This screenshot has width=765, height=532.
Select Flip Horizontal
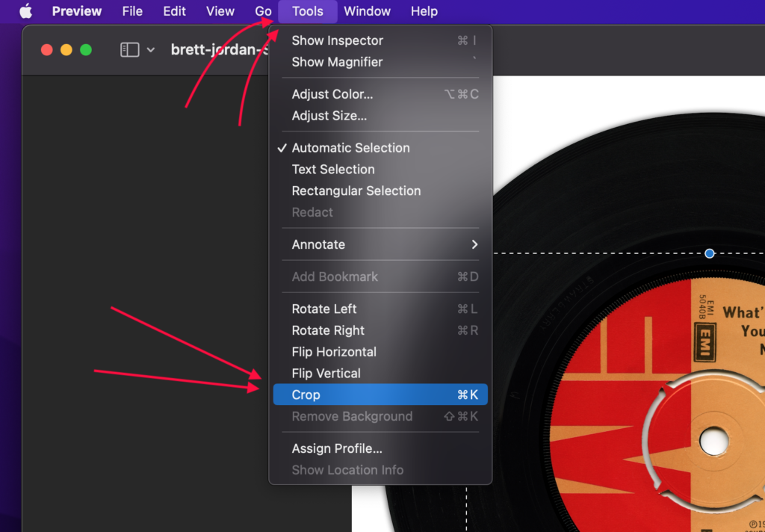(380, 352)
